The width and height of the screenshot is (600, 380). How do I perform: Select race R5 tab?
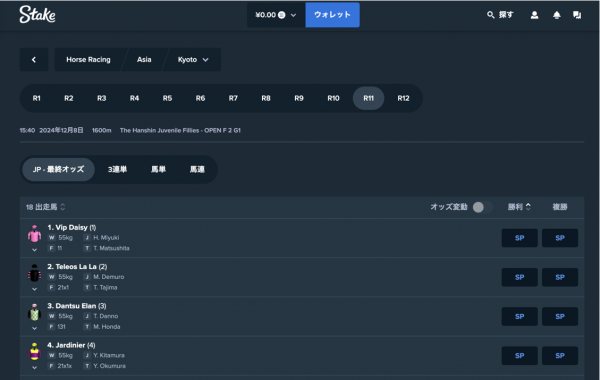(167, 98)
